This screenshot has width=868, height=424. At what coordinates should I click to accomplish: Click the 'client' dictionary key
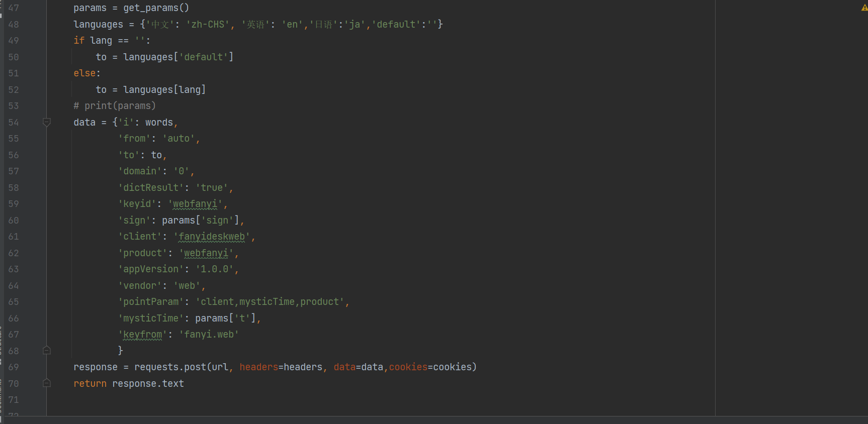click(x=140, y=237)
